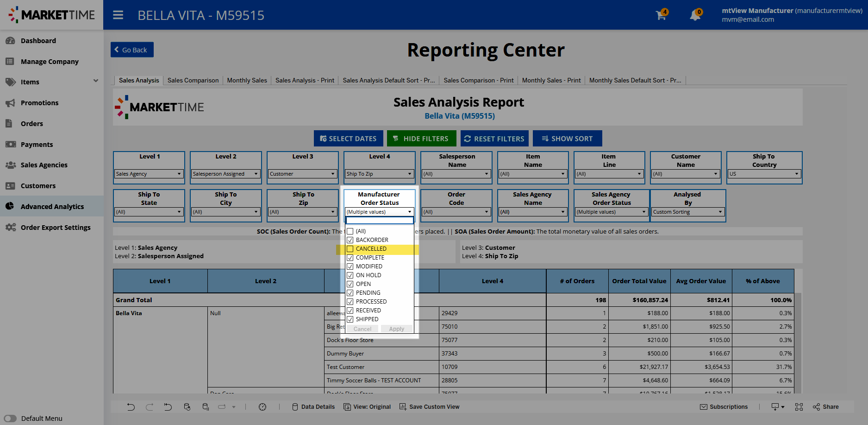Click the SHOW SORT button
Image resolution: width=868 pixels, height=425 pixels.
567,139
